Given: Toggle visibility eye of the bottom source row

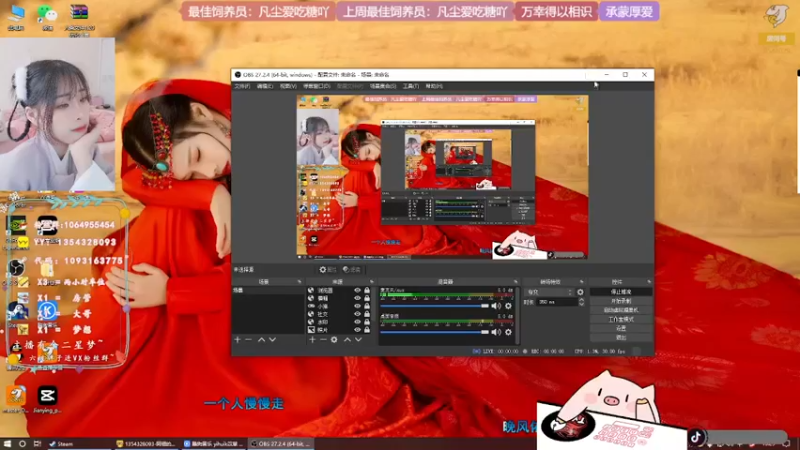Looking at the screenshot, I should (x=357, y=331).
